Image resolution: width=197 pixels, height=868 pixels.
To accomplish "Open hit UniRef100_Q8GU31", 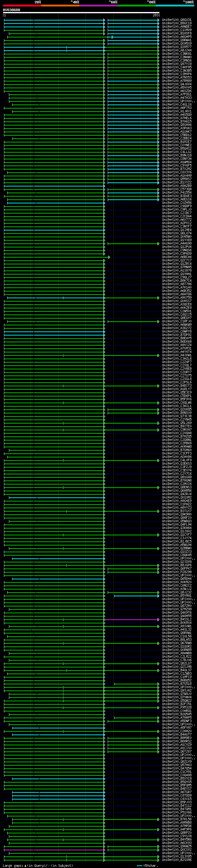I will coord(176,20).
